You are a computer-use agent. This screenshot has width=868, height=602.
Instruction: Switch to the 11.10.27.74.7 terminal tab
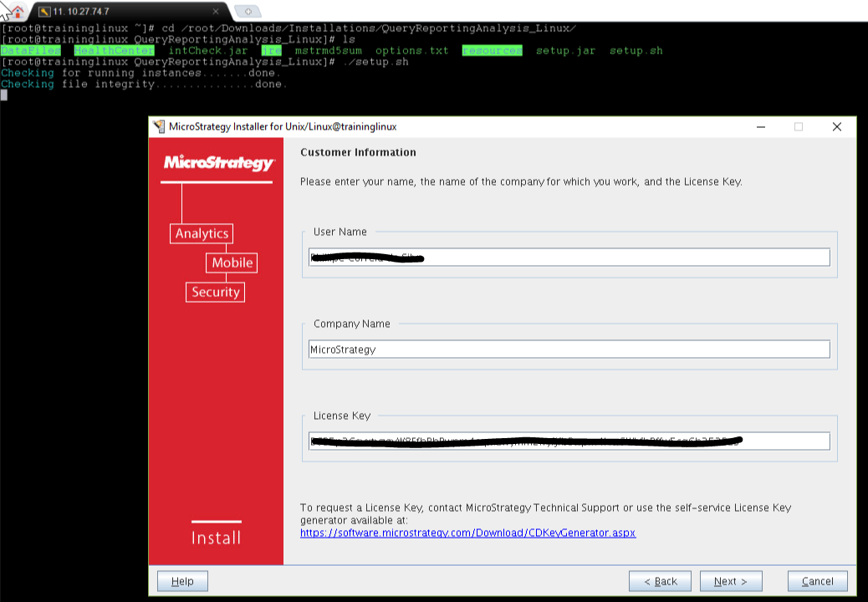pos(125,12)
